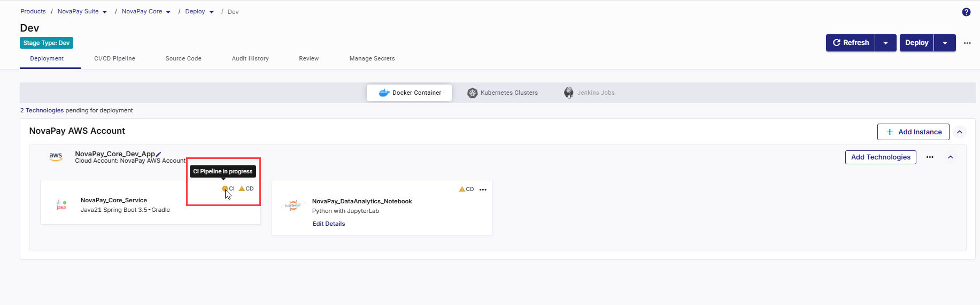Click the NovaPay_Core_Service name
This screenshot has width=980, height=305.
pyautogui.click(x=114, y=200)
